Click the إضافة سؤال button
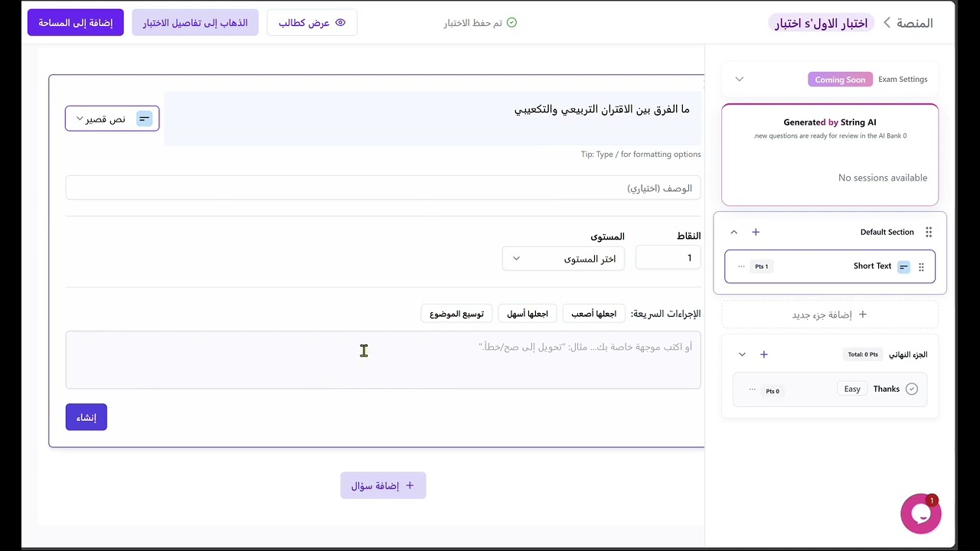Image resolution: width=980 pixels, height=551 pixels. coord(383,485)
